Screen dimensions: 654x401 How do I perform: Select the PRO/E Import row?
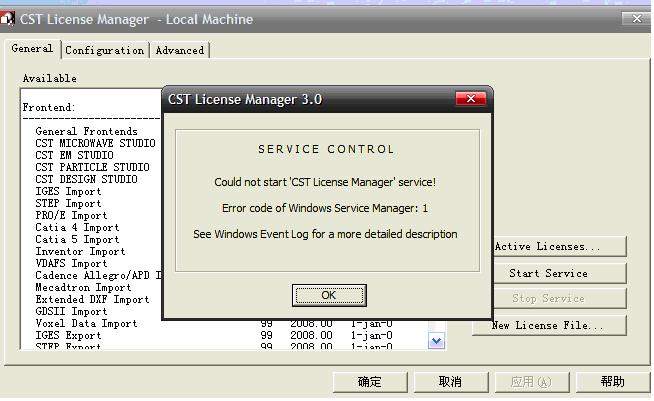coord(71,216)
